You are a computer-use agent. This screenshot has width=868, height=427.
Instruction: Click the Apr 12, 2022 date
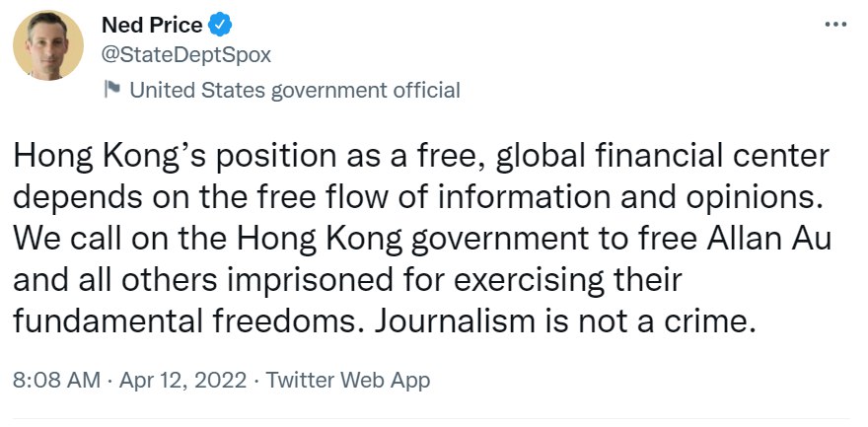pos(182,380)
